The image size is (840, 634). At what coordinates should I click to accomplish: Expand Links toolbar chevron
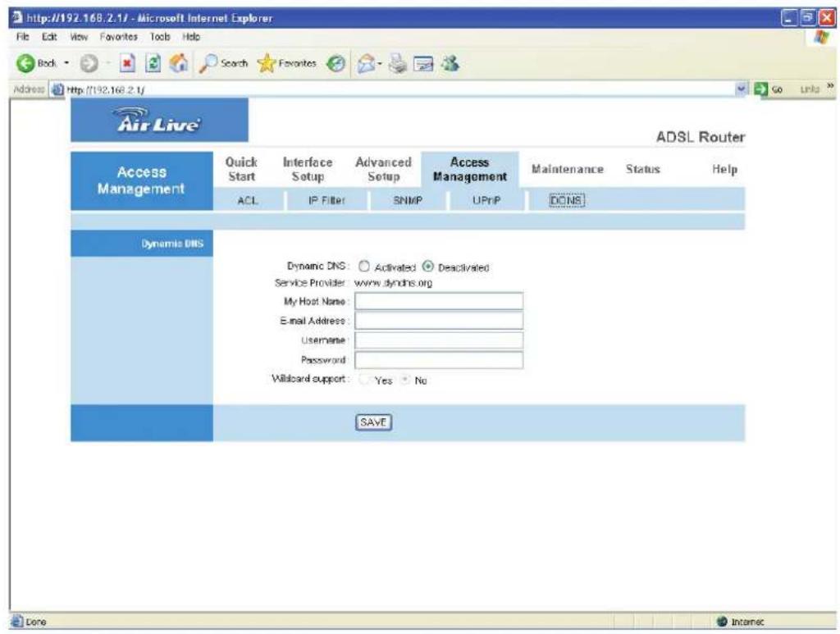click(x=830, y=85)
